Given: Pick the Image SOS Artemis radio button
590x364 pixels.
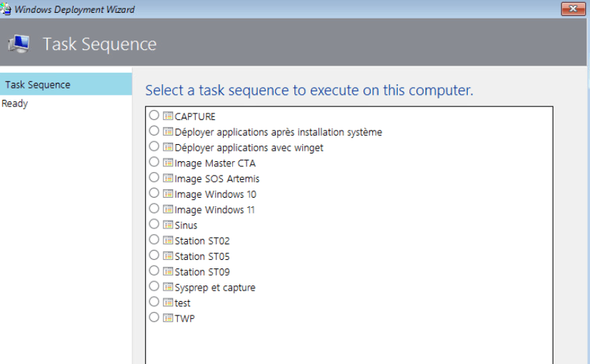Looking at the screenshot, I should pos(154,178).
